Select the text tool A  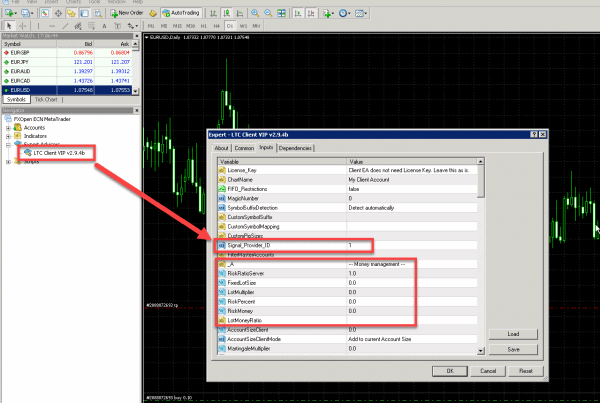tap(104, 26)
